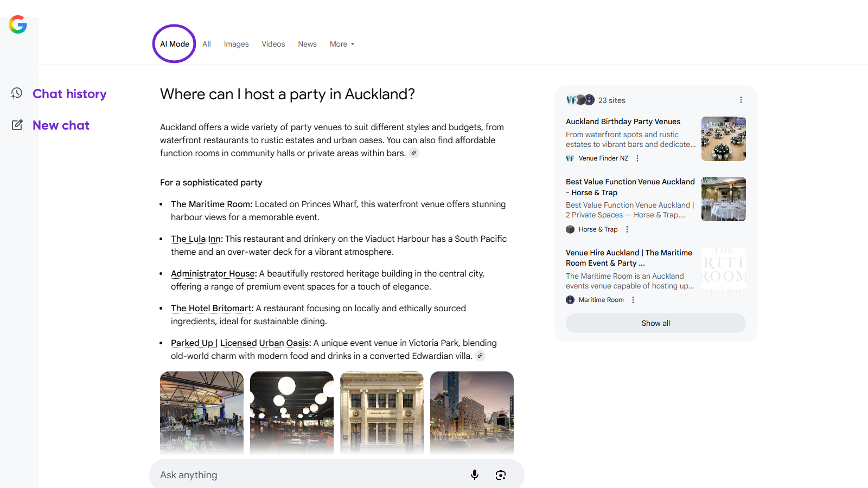Open The Lula Inn venue link
Image resolution: width=868 pixels, height=488 pixels.
point(196,239)
